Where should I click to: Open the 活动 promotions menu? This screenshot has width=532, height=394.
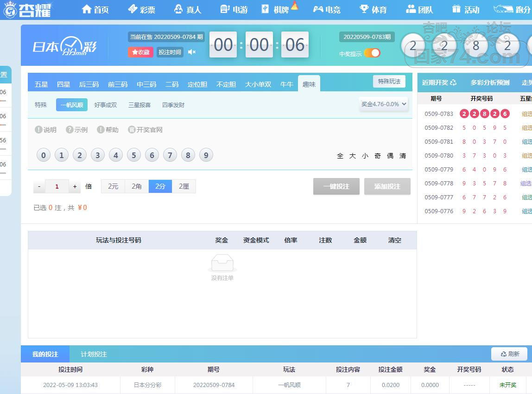click(466, 9)
